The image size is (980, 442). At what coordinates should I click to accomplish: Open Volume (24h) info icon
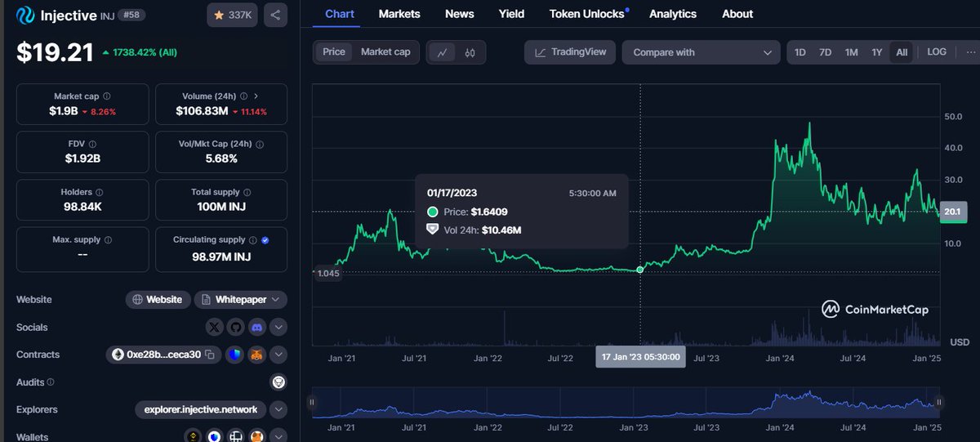(x=243, y=96)
